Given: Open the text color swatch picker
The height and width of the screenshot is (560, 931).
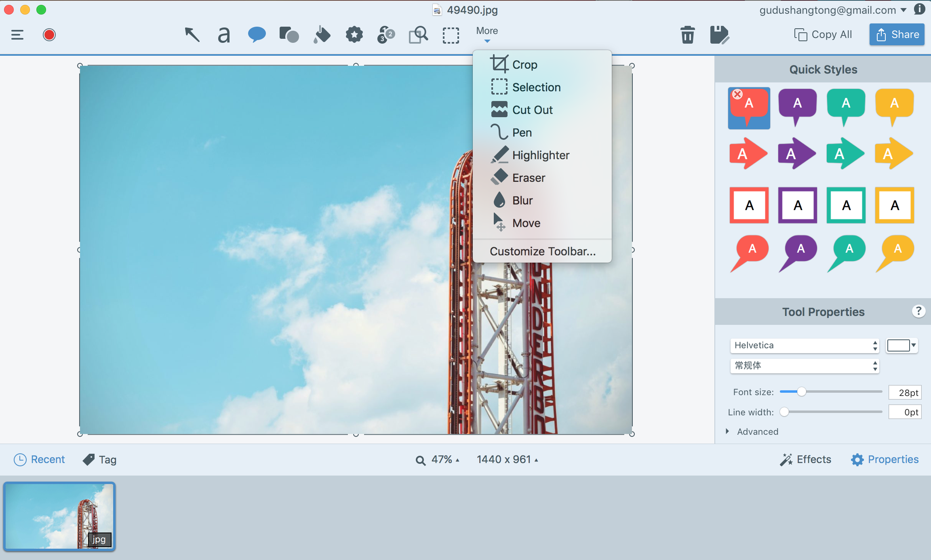Looking at the screenshot, I should coord(902,345).
